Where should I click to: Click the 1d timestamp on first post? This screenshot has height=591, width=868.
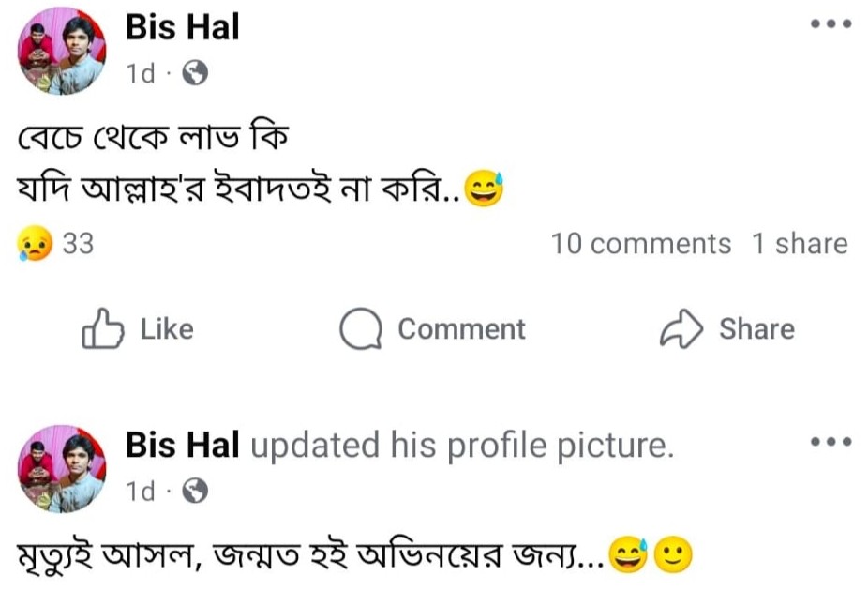click(141, 73)
